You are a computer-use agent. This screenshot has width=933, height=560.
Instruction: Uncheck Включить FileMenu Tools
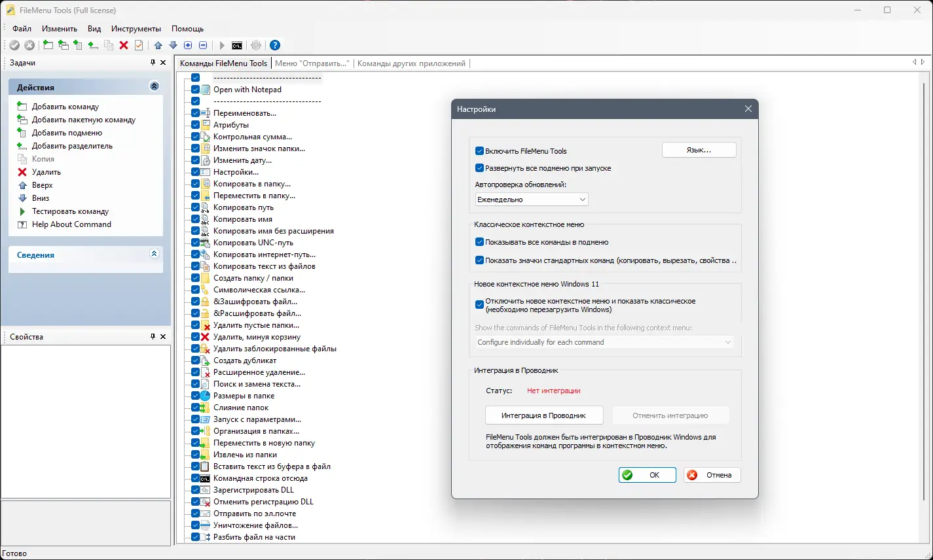pos(480,151)
